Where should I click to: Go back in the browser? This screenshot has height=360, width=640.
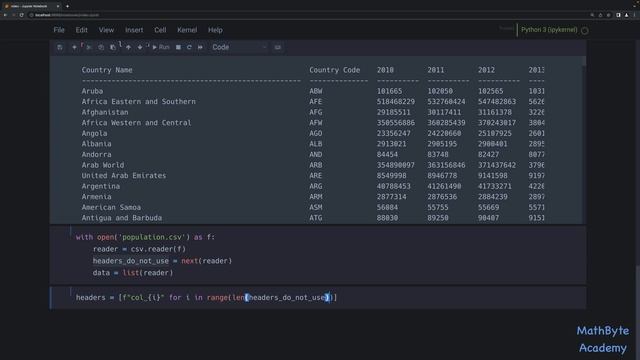5,15
